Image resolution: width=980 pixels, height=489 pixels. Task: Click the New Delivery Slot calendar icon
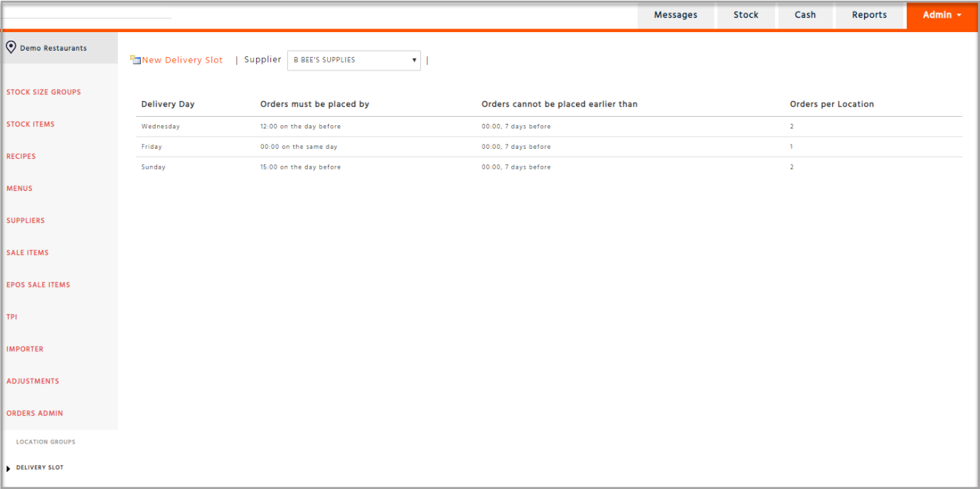pos(135,60)
